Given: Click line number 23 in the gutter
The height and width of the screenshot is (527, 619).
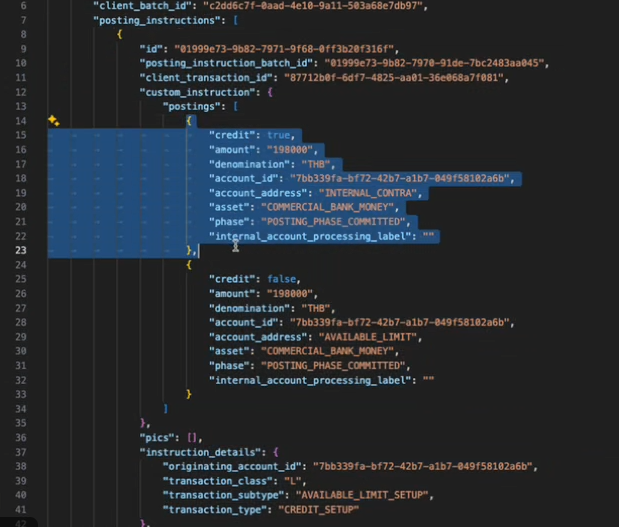Looking at the screenshot, I should point(21,250).
